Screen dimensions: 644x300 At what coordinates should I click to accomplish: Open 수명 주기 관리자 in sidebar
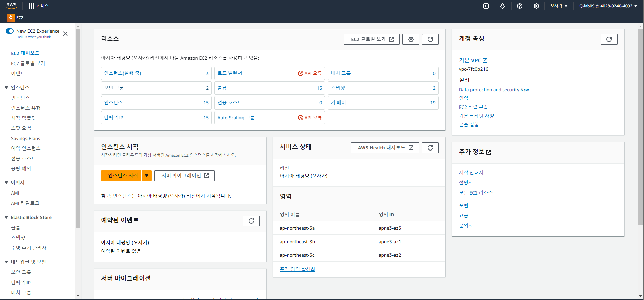tap(29, 248)
